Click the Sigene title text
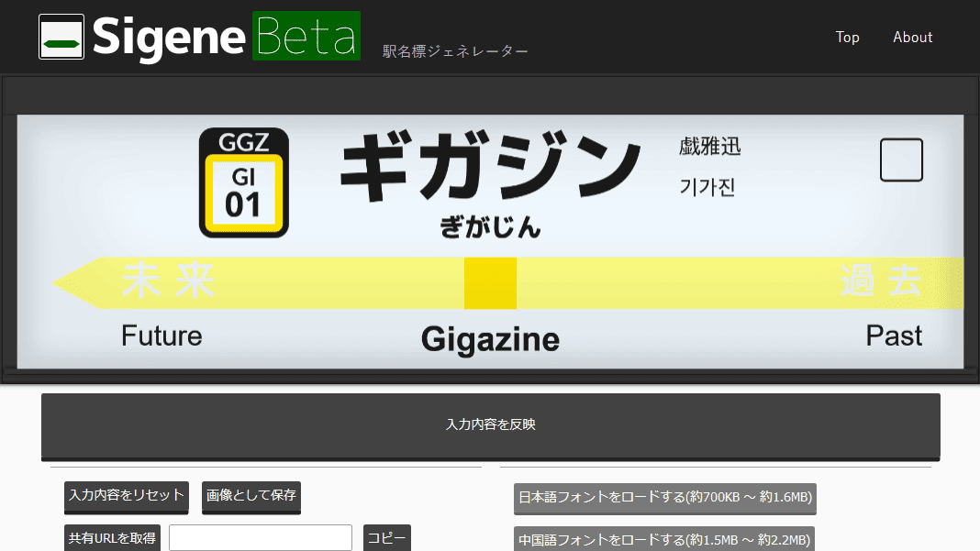This screenshot has width=980, height=551. pyautogui.click(x=169, y=38)
